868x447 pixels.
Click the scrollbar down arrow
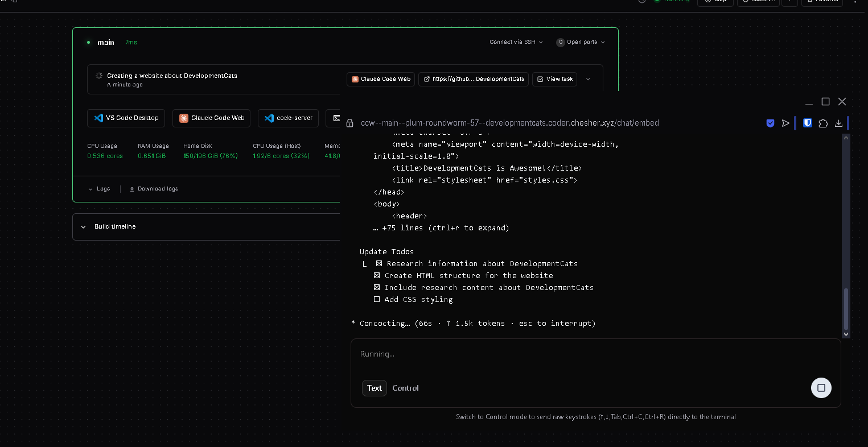click(x=846, y=334)
